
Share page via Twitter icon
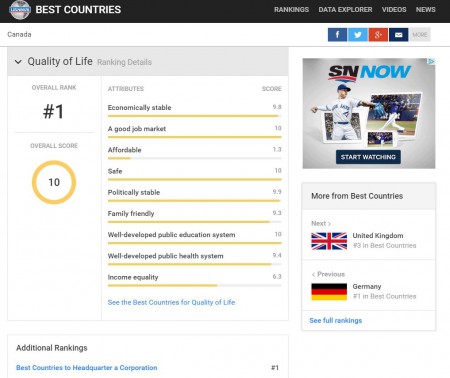pos(358,35)
